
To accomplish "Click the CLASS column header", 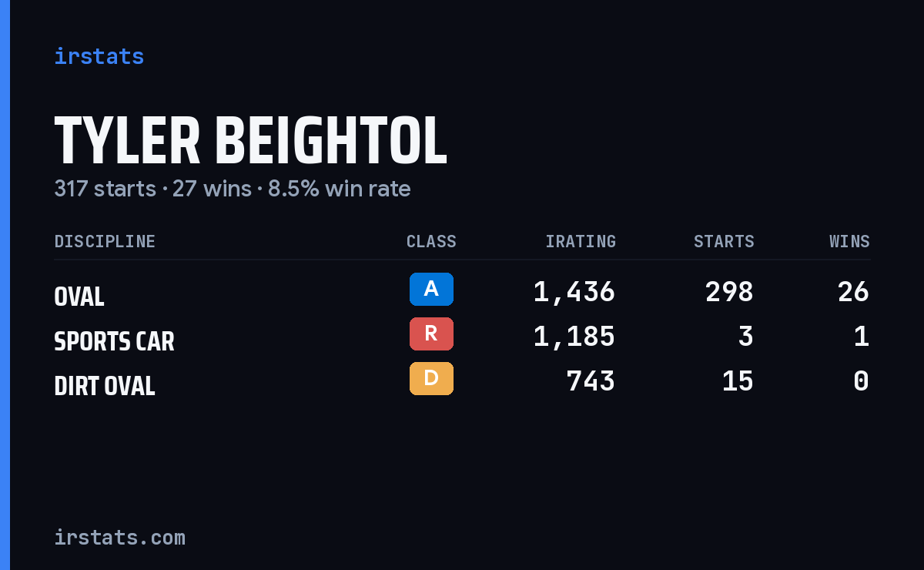I will pos(431,242).
